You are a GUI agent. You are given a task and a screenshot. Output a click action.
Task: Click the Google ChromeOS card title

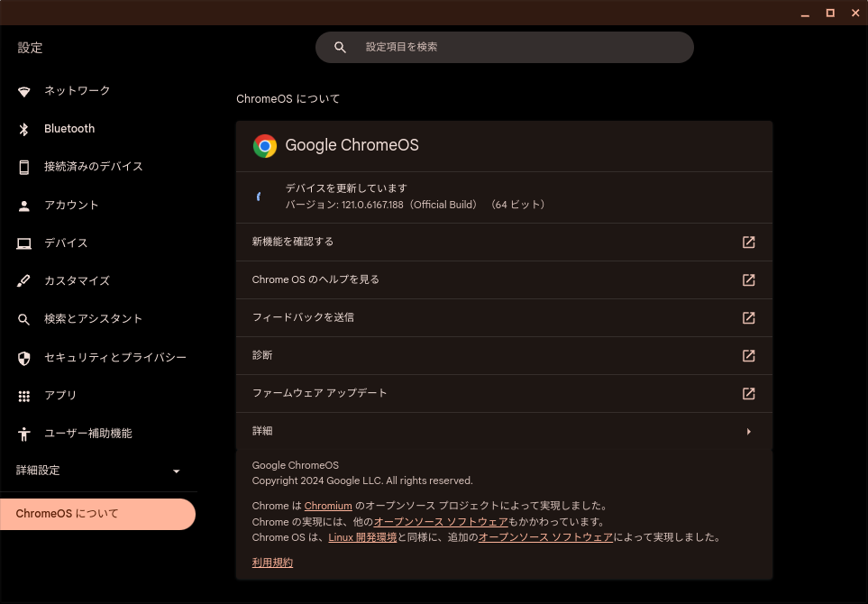pos(352,145)
